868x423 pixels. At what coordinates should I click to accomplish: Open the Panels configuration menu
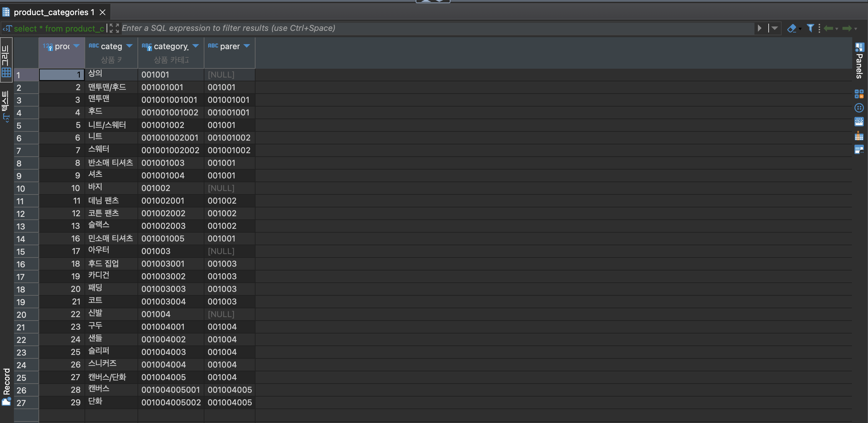(859, 61)
